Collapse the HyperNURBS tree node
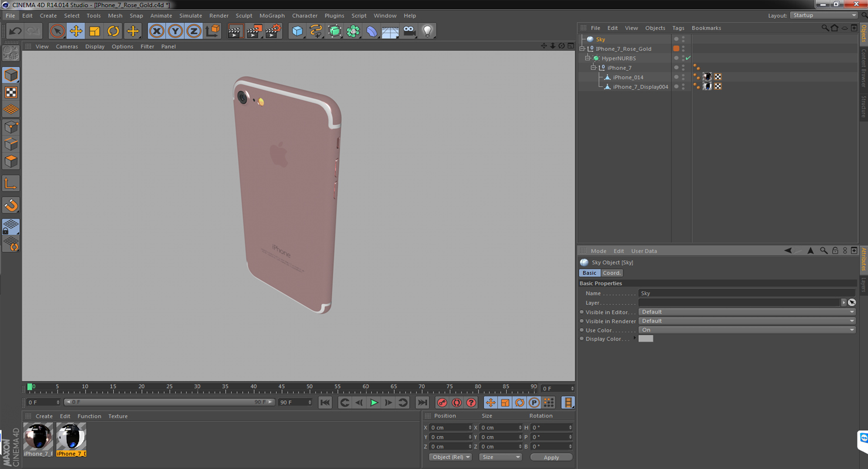868x469 pixels. pyautogui.click(x=588, y=58)
